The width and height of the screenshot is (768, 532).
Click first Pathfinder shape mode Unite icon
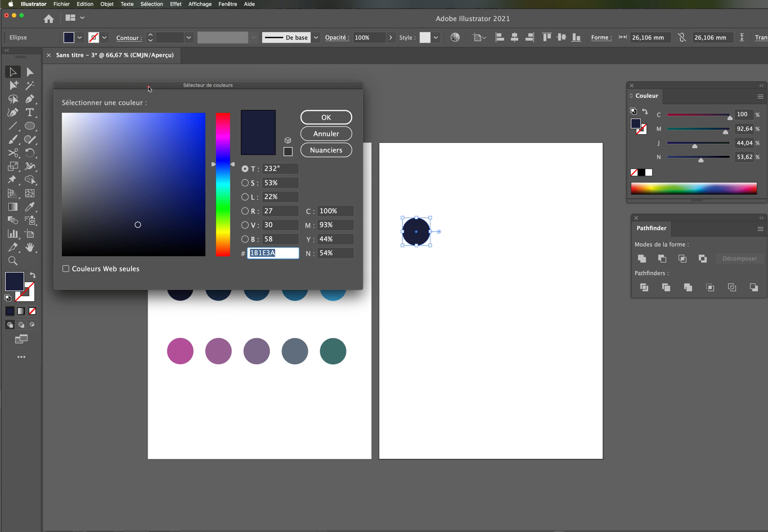(642, 258)
